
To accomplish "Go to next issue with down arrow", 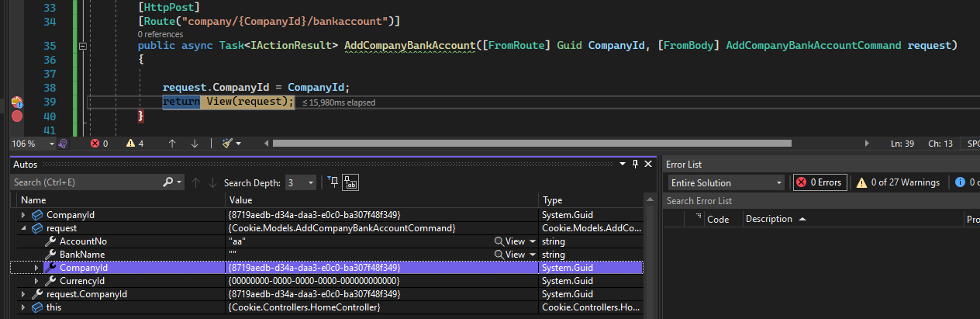I will click(195, 144).
